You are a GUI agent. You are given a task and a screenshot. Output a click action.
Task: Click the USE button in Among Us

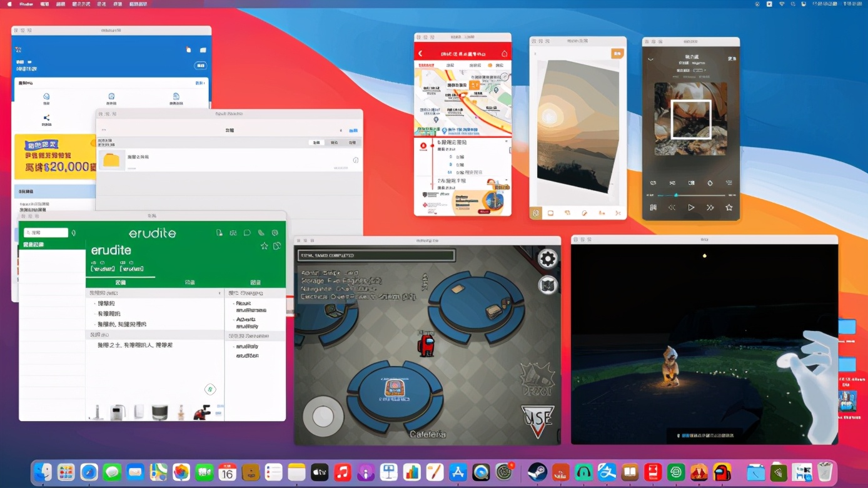click(537, 420)
